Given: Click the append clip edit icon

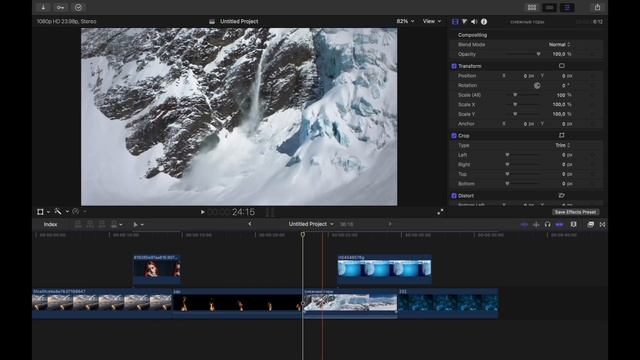Looking at the screenshot, I should click(102, 224).
